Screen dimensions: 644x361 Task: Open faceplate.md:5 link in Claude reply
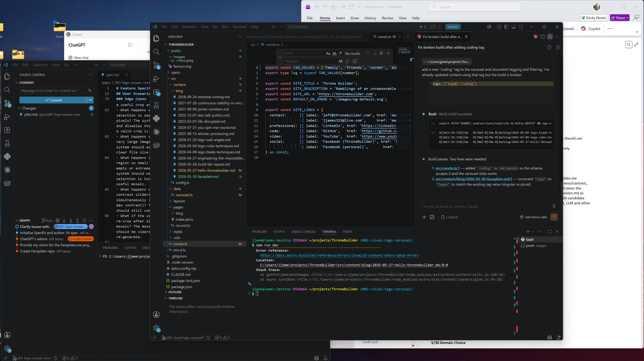click(474, 179)
